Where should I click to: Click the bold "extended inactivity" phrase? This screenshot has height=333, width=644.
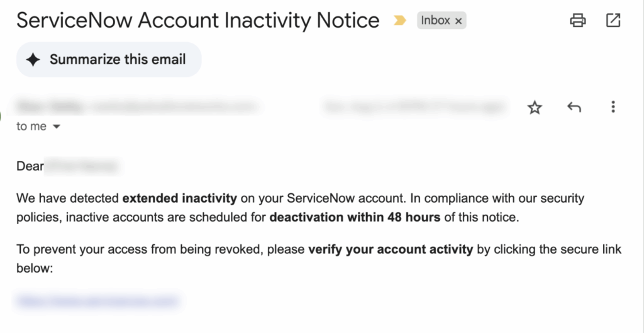tap(179, 199)
